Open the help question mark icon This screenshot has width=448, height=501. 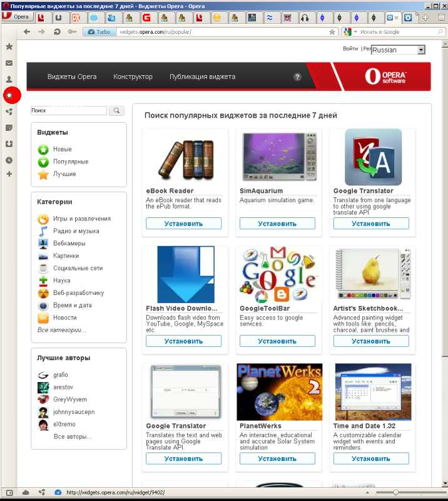click(297, 76)
